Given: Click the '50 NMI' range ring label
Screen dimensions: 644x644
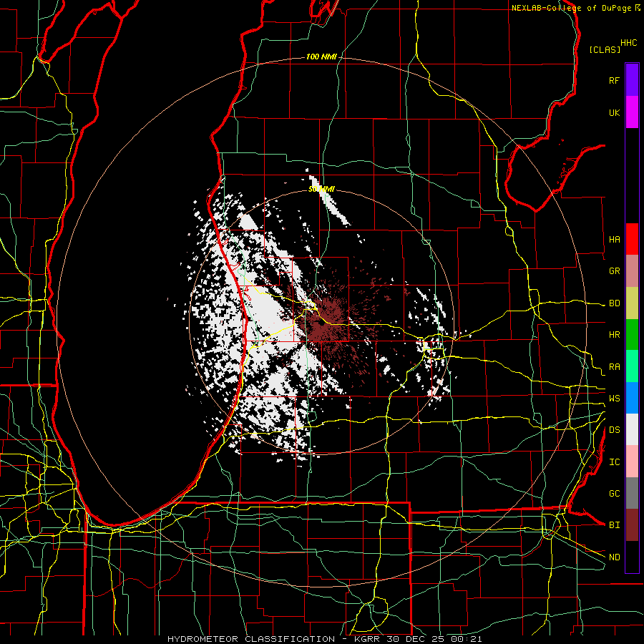Looking at the screenshot, I should pyautogui.click(x=321, y=189).
